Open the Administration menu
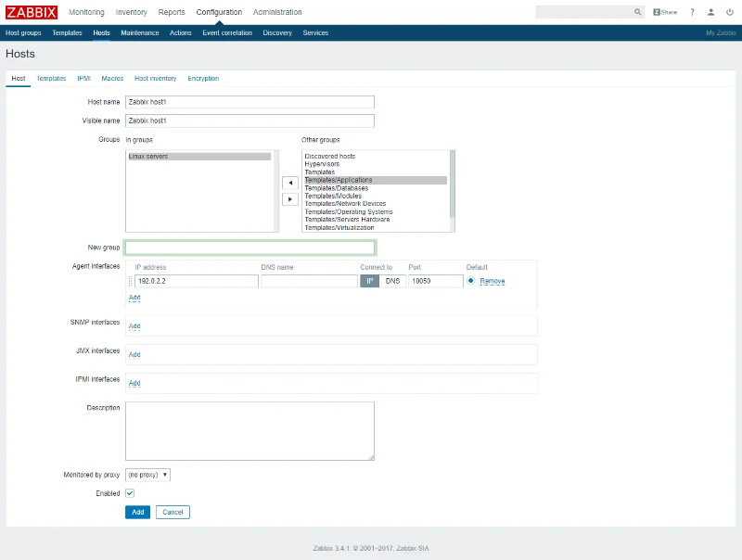Viewport: 742px width, 560px height. tap(277, 12)
